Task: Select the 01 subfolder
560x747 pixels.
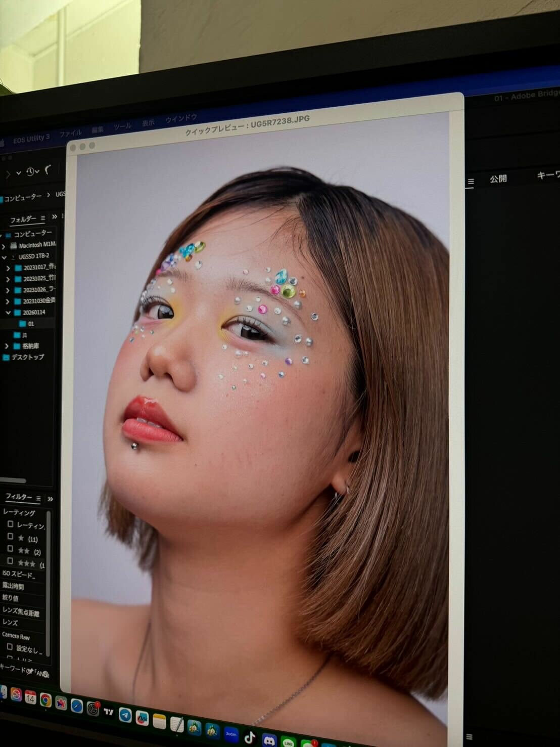Action: tap(30, 324)
